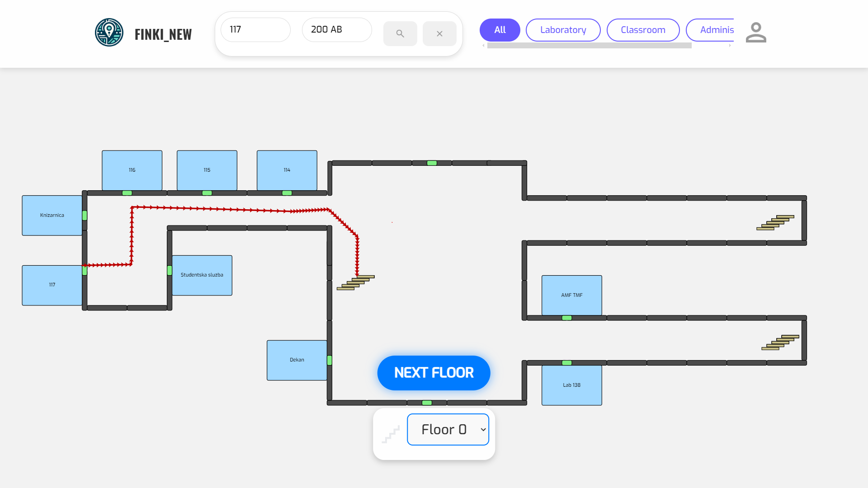Open the Floor 0 dropdown

tap(448, 429)
